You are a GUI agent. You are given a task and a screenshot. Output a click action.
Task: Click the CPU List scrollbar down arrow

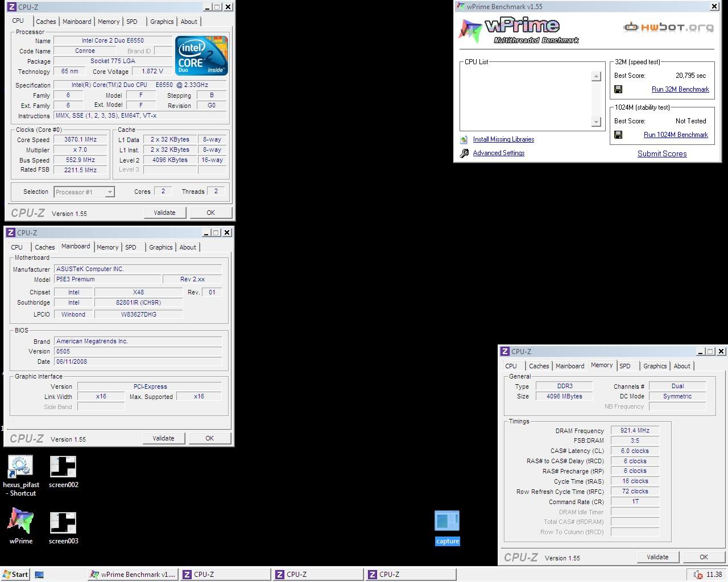coord(596,122)
